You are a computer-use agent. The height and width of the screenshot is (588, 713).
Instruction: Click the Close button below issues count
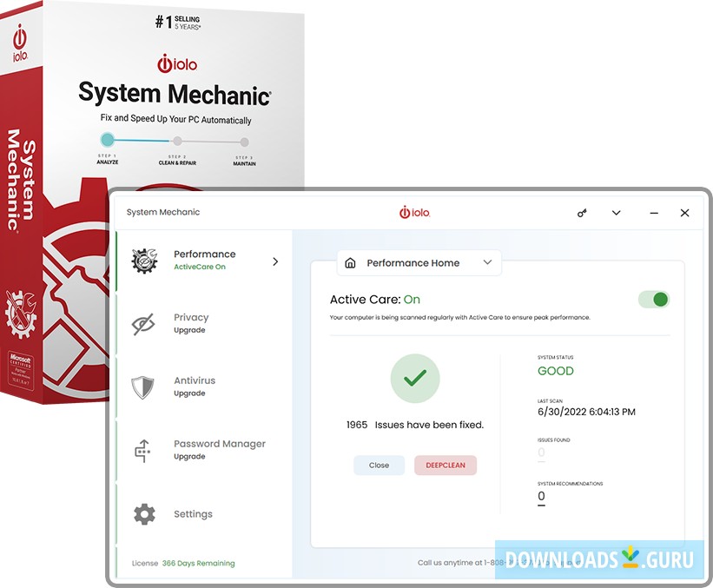pyautogui.click(x=379, y=465)
